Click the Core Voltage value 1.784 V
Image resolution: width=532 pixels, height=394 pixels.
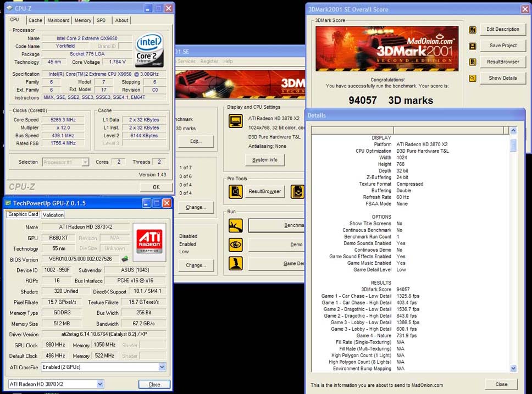click(x=118, y=62)
